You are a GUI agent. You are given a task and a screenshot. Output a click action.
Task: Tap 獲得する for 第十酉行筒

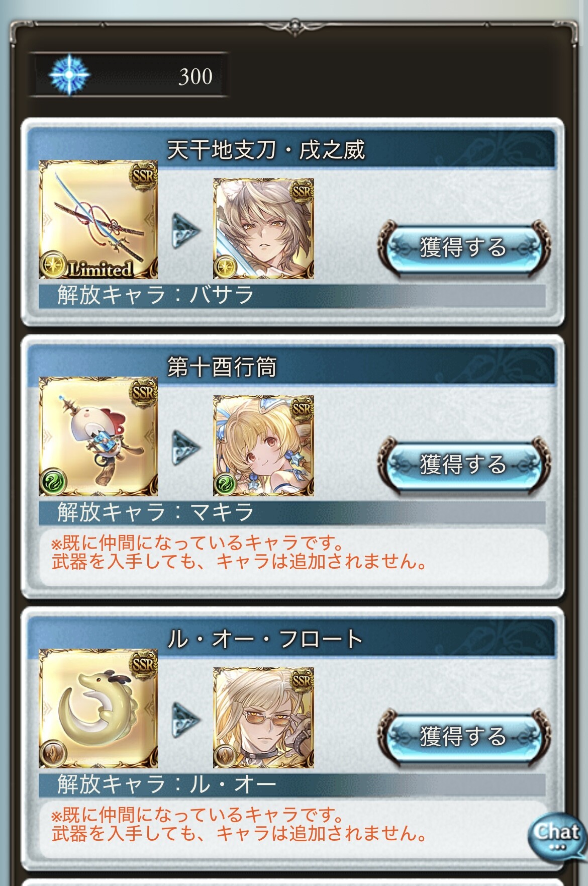462,464
